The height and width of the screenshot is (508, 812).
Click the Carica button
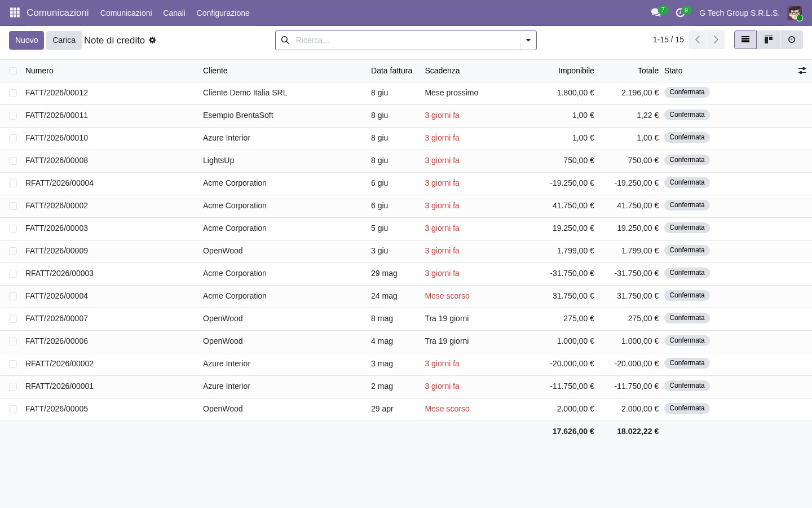tap(64, 40)
